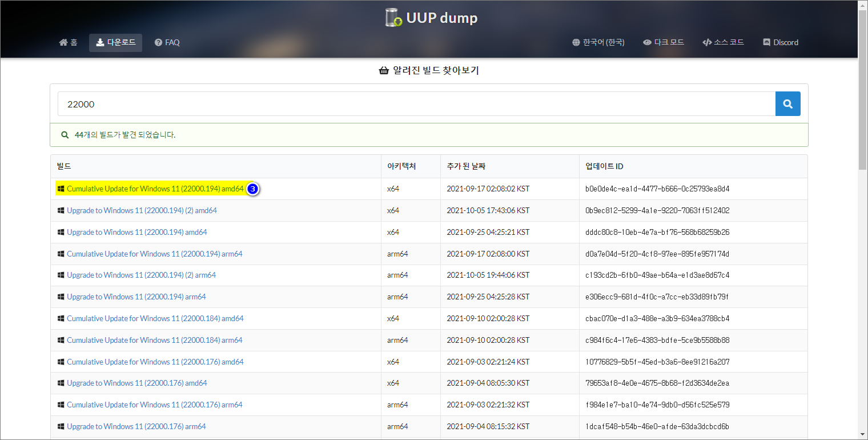Click the basket icon beside 알려진 빌드 찾아보기
Screen dimensions: 868x440
tap(384, 71)
